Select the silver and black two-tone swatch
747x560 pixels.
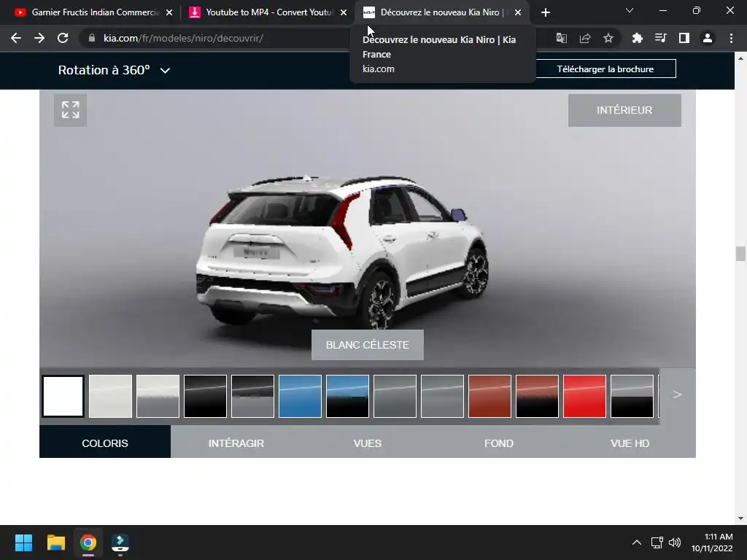[632, 396]
